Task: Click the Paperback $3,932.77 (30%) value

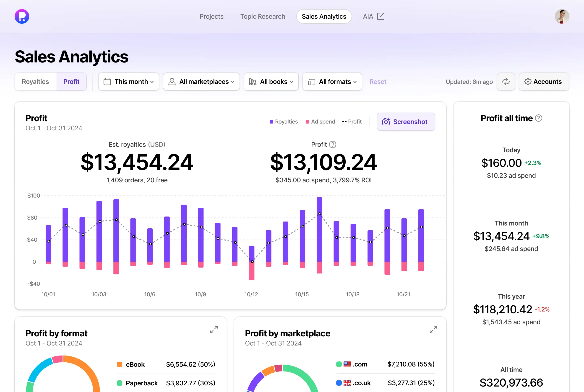Action: (191, 383)
